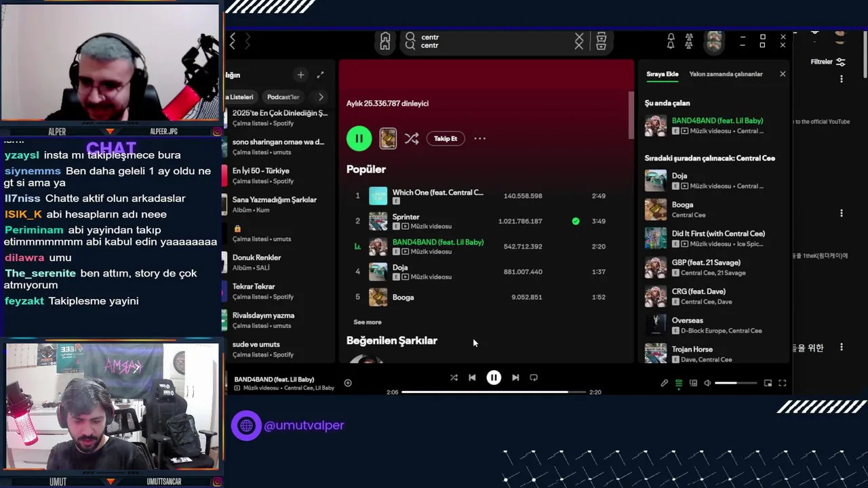
Task: Show more library filter chips arrow
Action: 321,97
